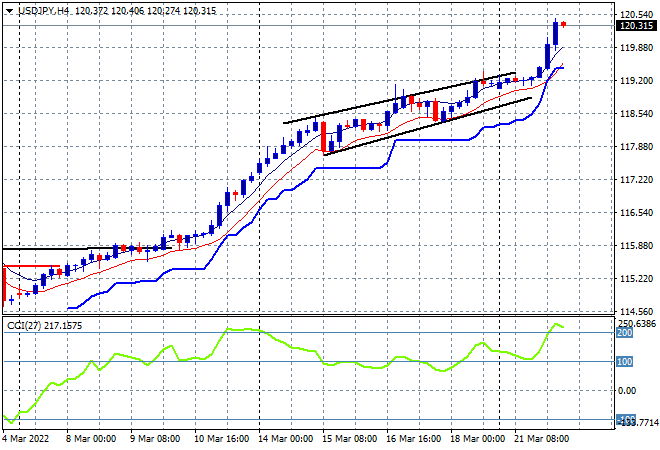Image resolution: width=660 pixels, height=450 pixels.
Task: Select the latest red candle at chart top
Action: [564, 24]
